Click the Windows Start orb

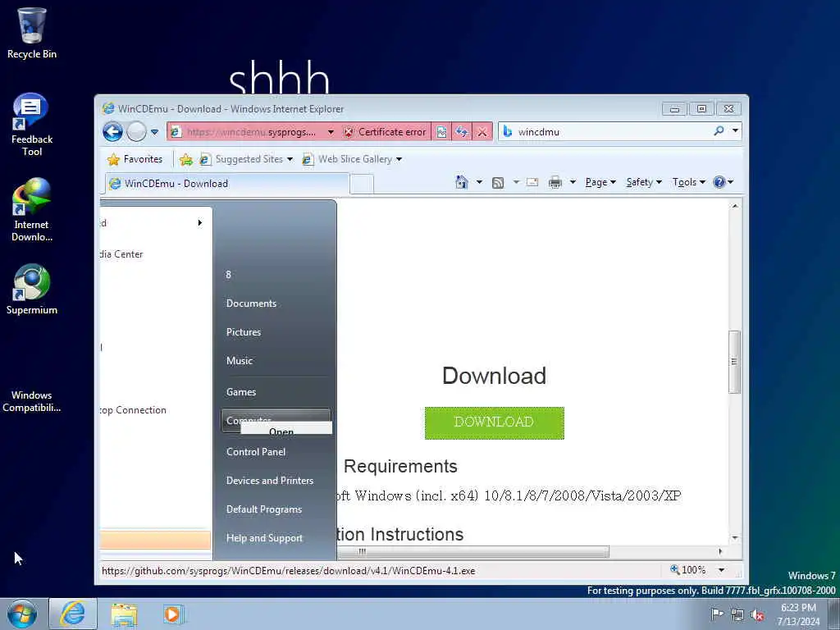click(x=22, y=614)
